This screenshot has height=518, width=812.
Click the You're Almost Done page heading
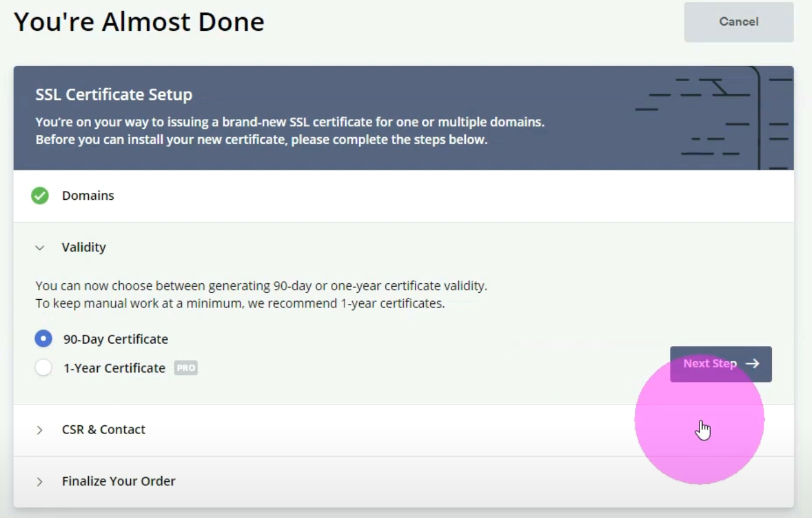tap(138, 22)
